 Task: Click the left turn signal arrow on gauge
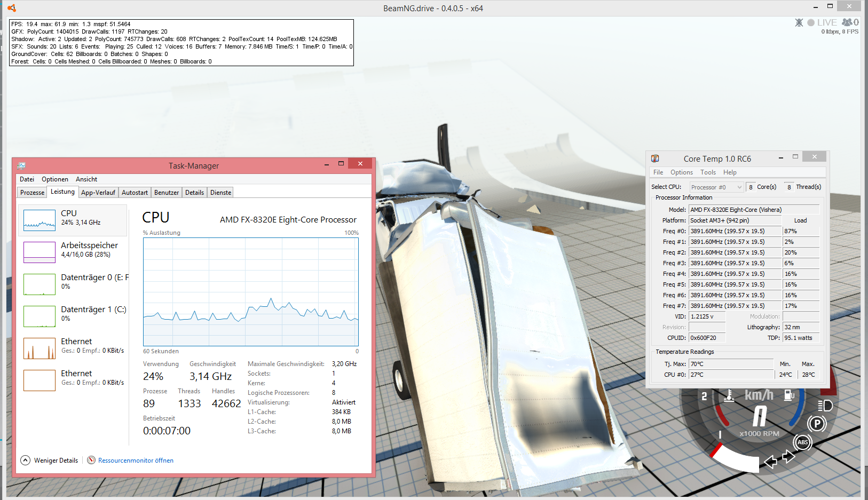(x=770, y=462)
